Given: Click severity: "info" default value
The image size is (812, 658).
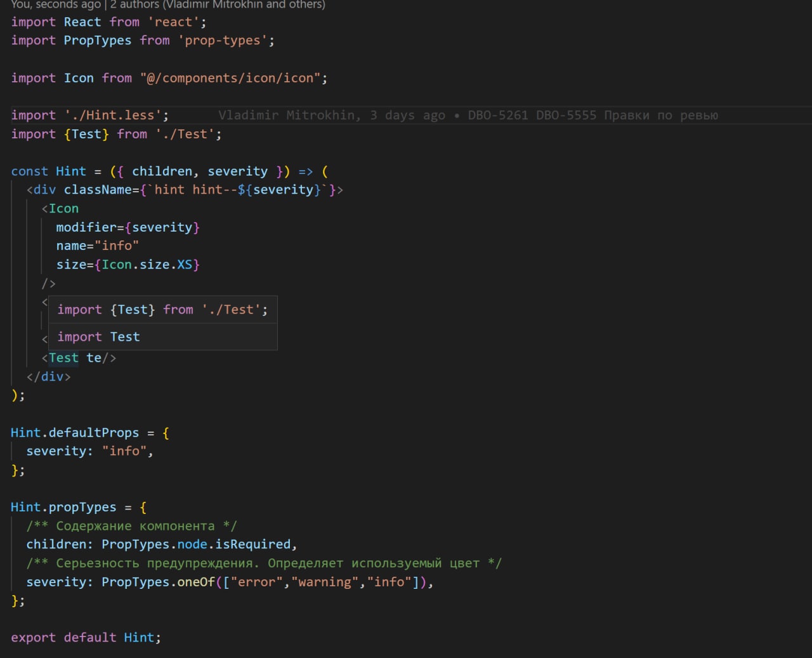Looking at the screenshot, I should [x=89, y=451].
